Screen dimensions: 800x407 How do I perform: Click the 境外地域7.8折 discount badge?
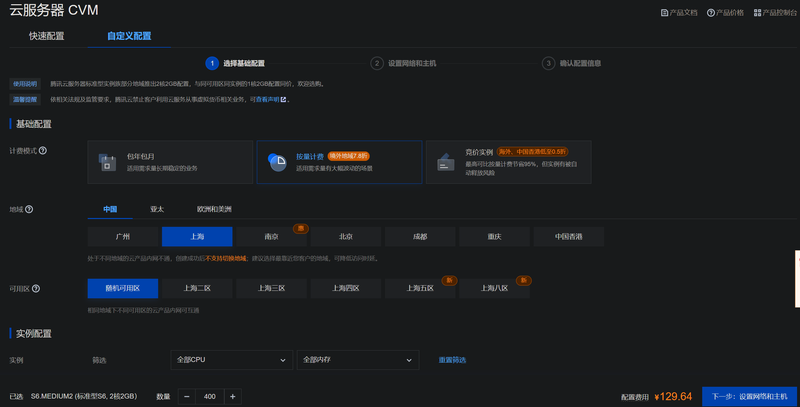348,156
